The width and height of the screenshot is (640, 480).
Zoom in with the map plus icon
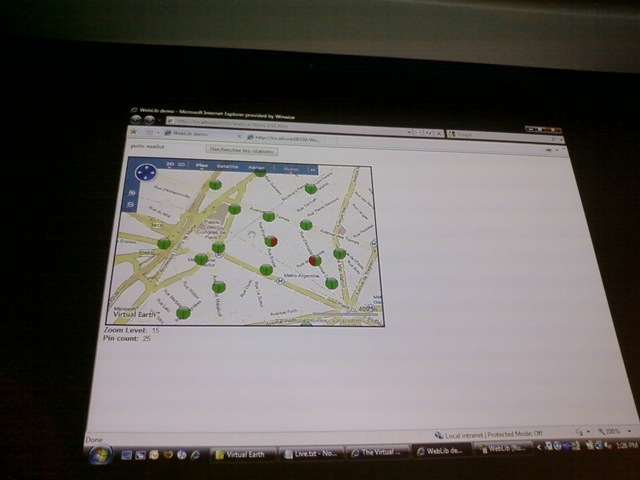pos(132,193)
